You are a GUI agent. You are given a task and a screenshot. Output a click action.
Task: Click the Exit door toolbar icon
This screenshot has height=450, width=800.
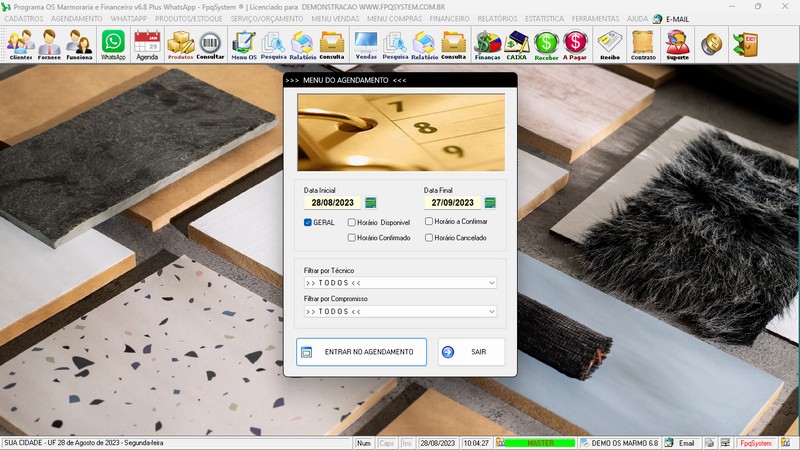click(745, 44)
